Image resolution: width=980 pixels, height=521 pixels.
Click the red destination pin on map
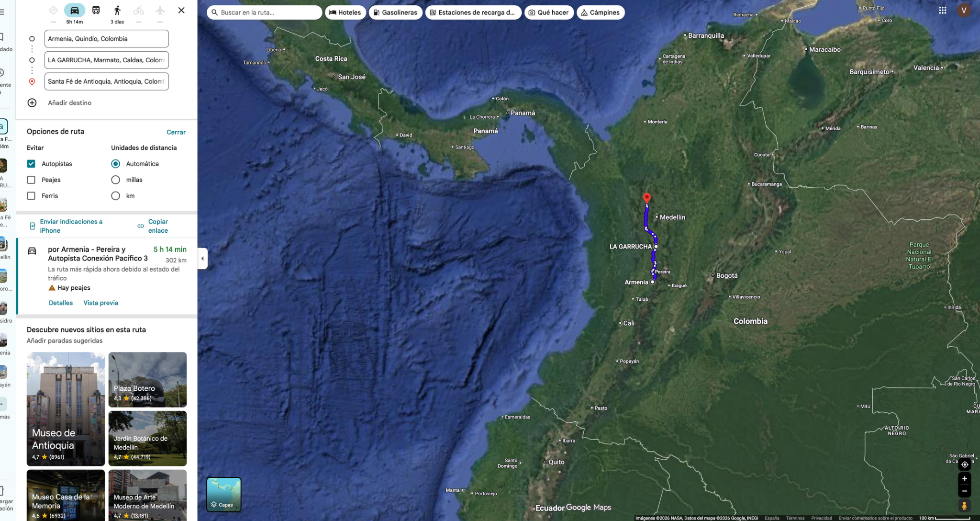647,198
